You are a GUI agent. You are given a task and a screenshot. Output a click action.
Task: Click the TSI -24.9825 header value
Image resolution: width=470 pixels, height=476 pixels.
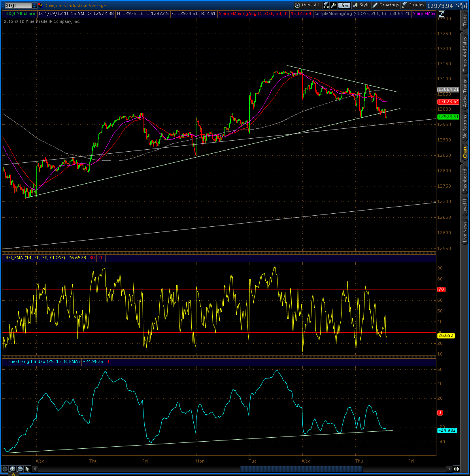(93, 361)
